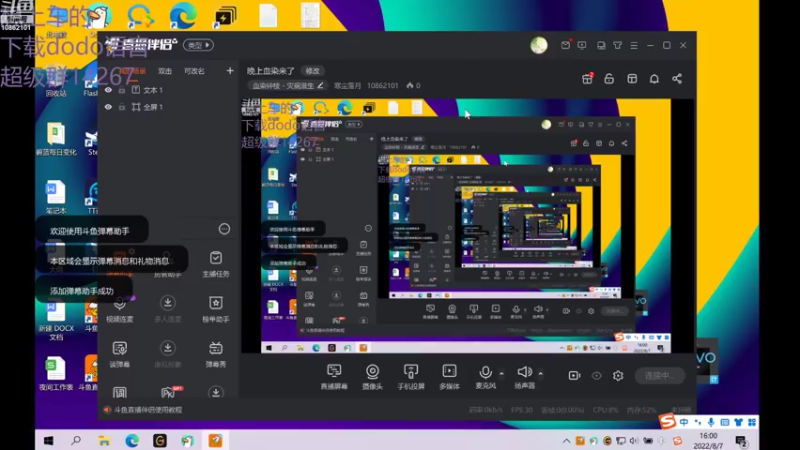Open 视频连麦 video co-stream tool
Viewport: 800px width, 450px height.
[119, 309]
